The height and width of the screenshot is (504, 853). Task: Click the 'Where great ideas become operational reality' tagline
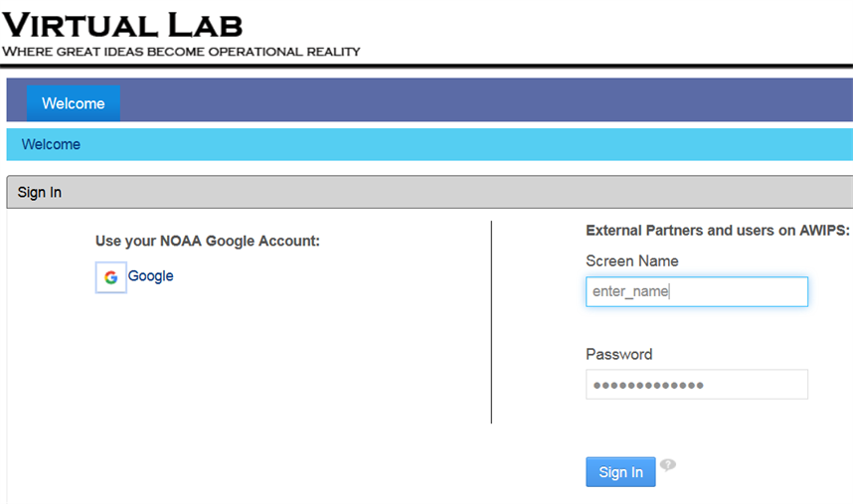pyautogui.click(x=181, y=52)
